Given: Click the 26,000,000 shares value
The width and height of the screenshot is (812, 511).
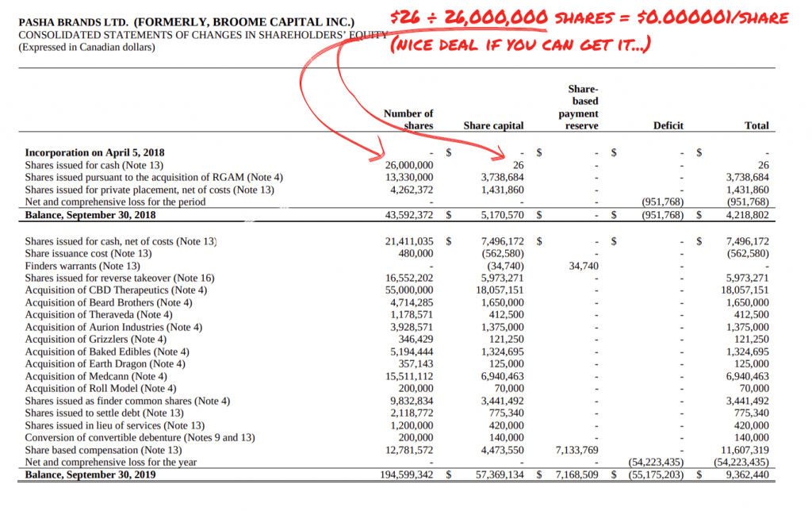Looking at the screenshot, I should [x=409, y=165].
